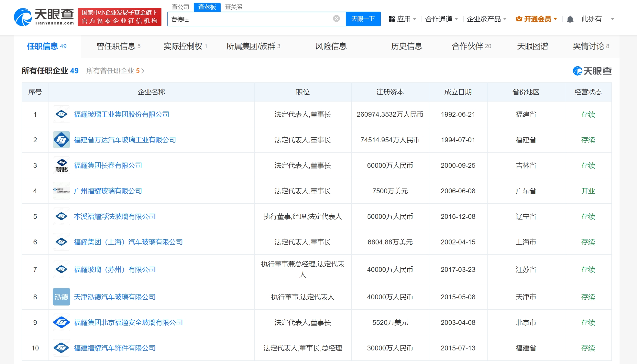637x364 pixels.
Task: Open the 开通会员 membership dropdown
Action: (x=536, y=19)
